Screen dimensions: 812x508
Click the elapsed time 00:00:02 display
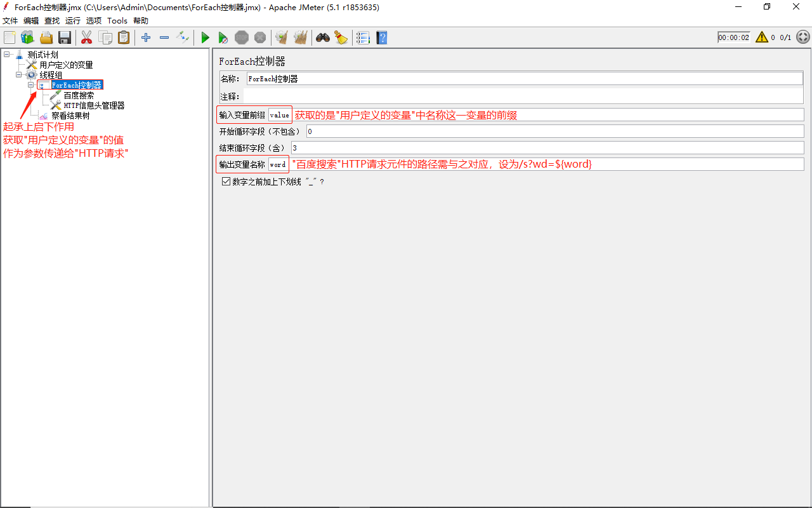pyautogui.click(x=734, y=37)
